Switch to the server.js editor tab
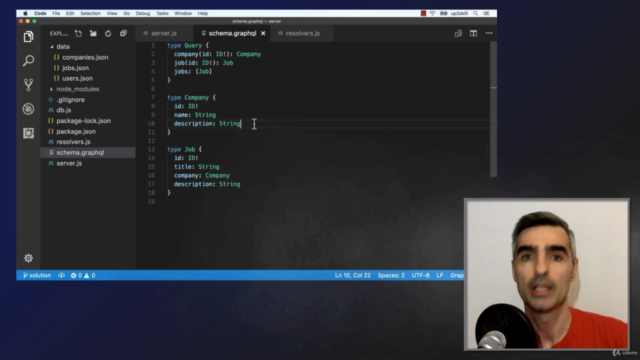640x360 pixels. (x=163, y=33)
